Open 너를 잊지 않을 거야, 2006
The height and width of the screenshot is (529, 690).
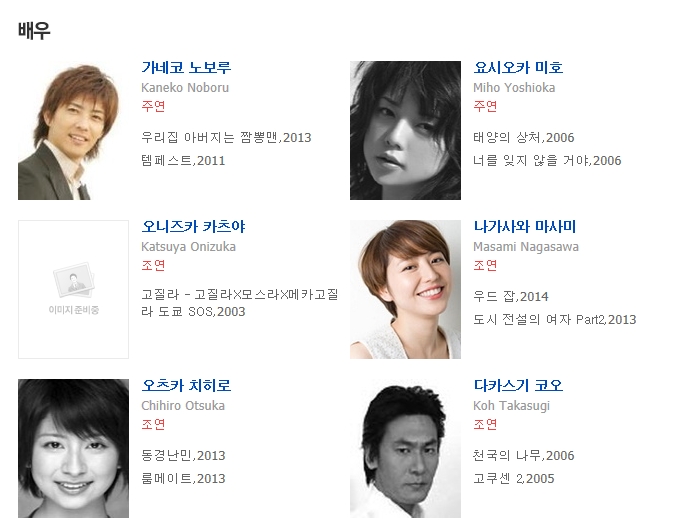[547, 161]
